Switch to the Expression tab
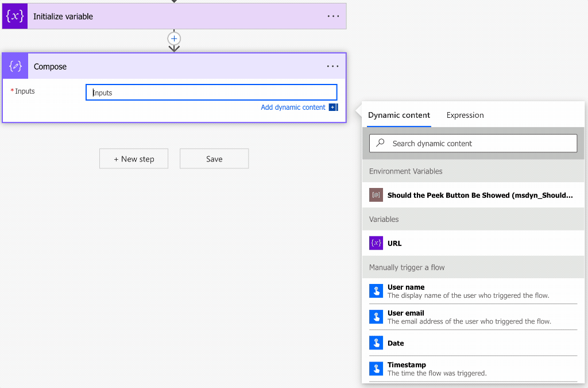588x388 pixels. (x=465, y=115)
